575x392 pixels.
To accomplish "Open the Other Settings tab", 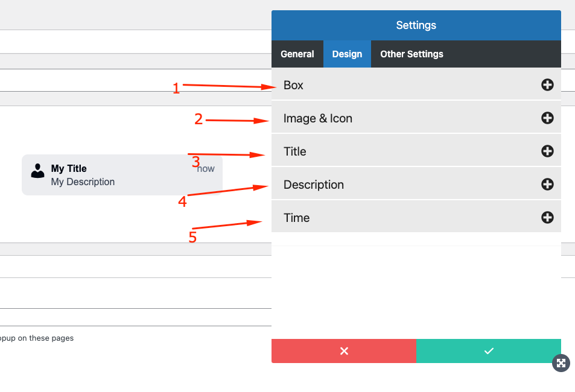I will (x=411, y=54).
